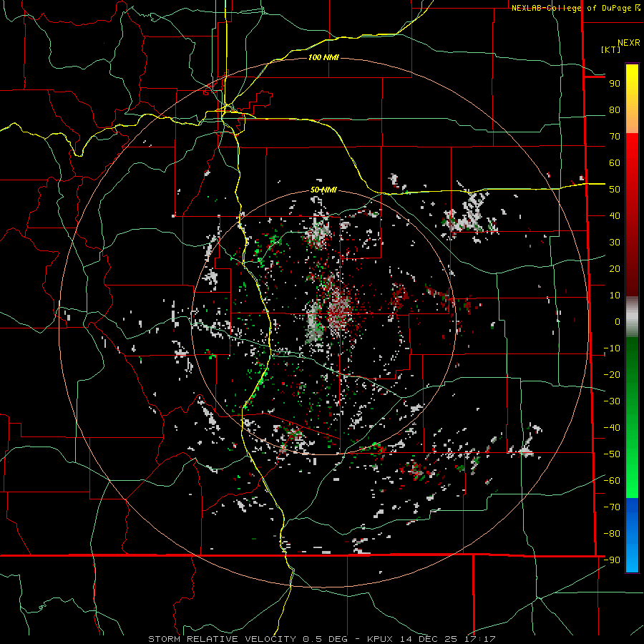Click the 50 NMI range ring label

(x=323, y=190)
